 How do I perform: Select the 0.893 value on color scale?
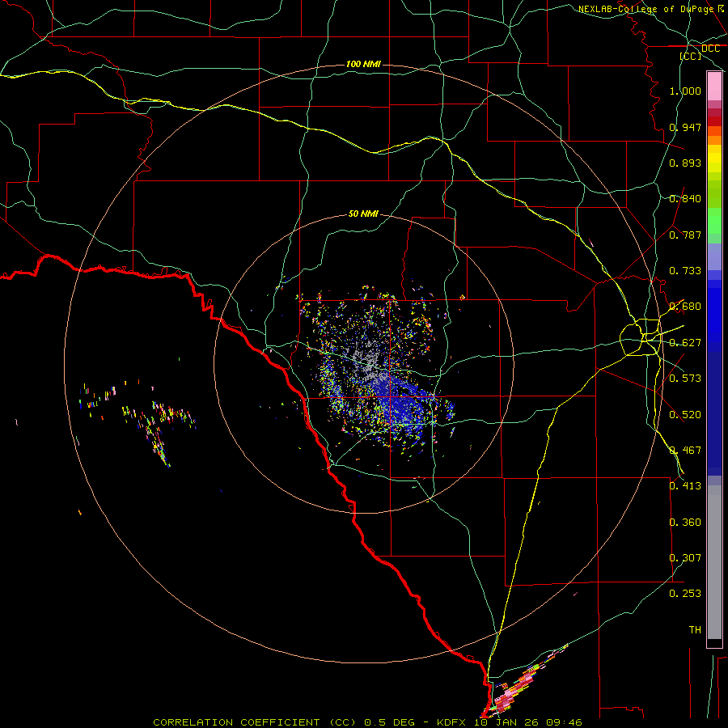[x=685, y=163]
